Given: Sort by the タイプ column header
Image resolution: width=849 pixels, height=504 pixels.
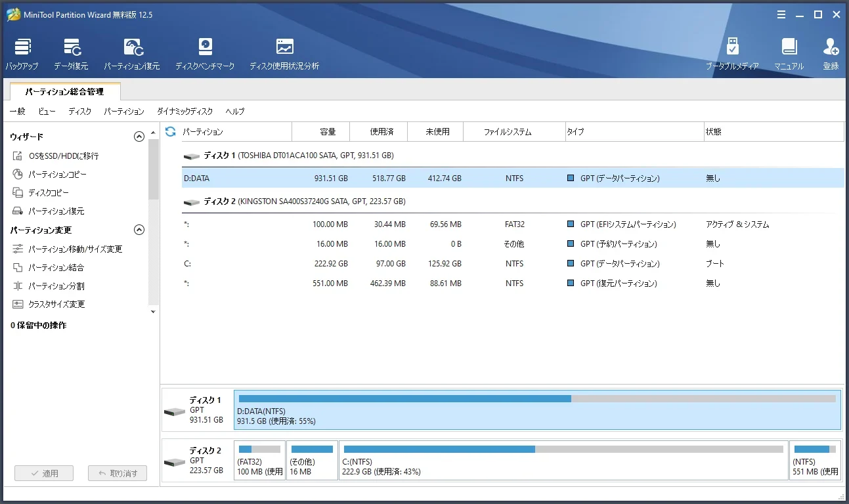Looking at the screenshot, I should [634, 132].
